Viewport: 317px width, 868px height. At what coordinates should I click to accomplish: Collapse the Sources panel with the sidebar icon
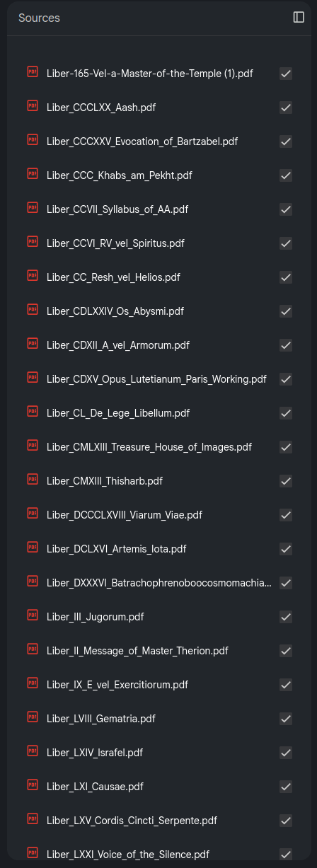(x=299, y=17)
